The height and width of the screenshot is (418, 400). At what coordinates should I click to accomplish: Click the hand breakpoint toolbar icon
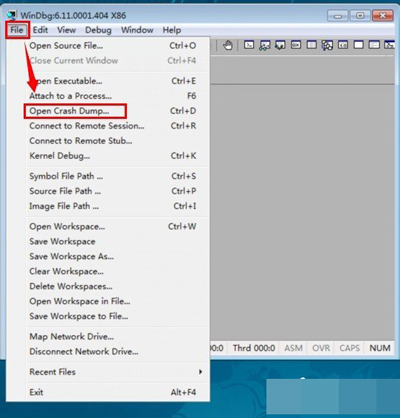(x=228, y=45)
